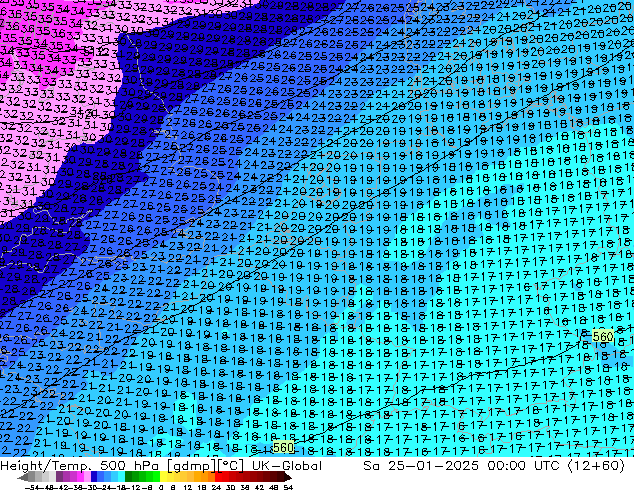This screenshot has width=634, height=490.
Task: Click the 560 contour label at the bottom of the map
Action: [283, 447]
